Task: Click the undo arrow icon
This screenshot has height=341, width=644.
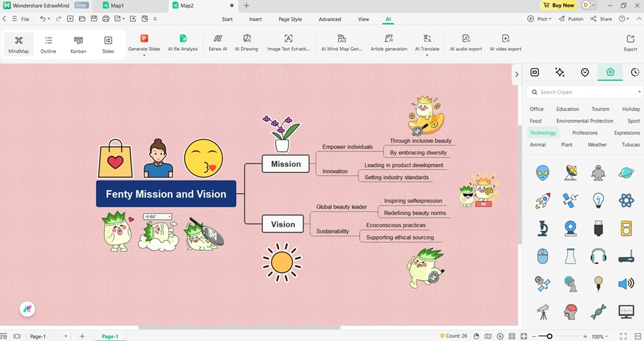Action: 42,19
